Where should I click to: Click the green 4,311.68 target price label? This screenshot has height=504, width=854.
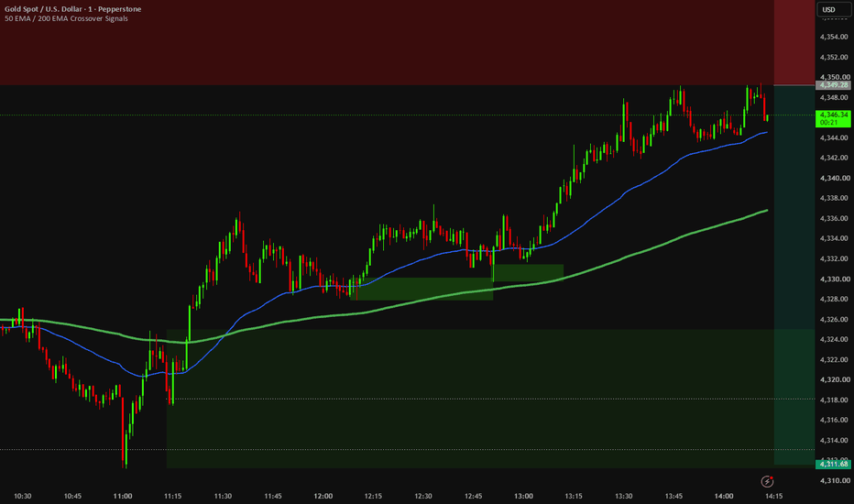tap(834, 465)
